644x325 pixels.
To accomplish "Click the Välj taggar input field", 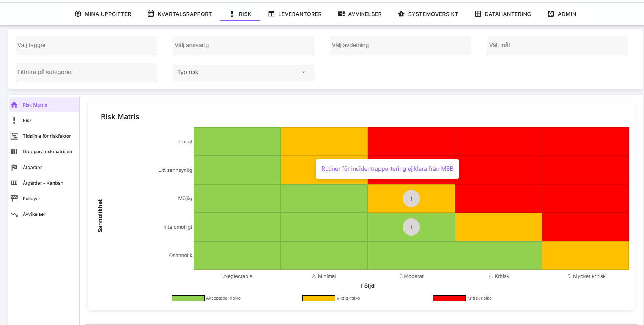I will click(x=86, y=45).
